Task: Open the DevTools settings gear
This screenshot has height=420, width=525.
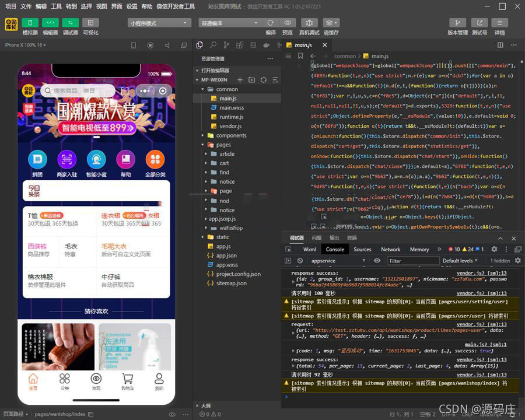Action: click(x=494, y=249)
